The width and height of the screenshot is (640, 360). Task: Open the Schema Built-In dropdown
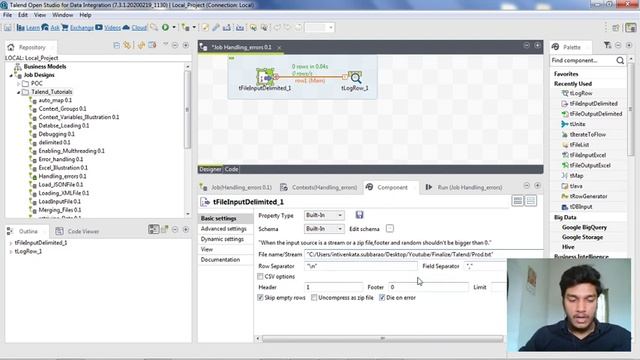324,229
